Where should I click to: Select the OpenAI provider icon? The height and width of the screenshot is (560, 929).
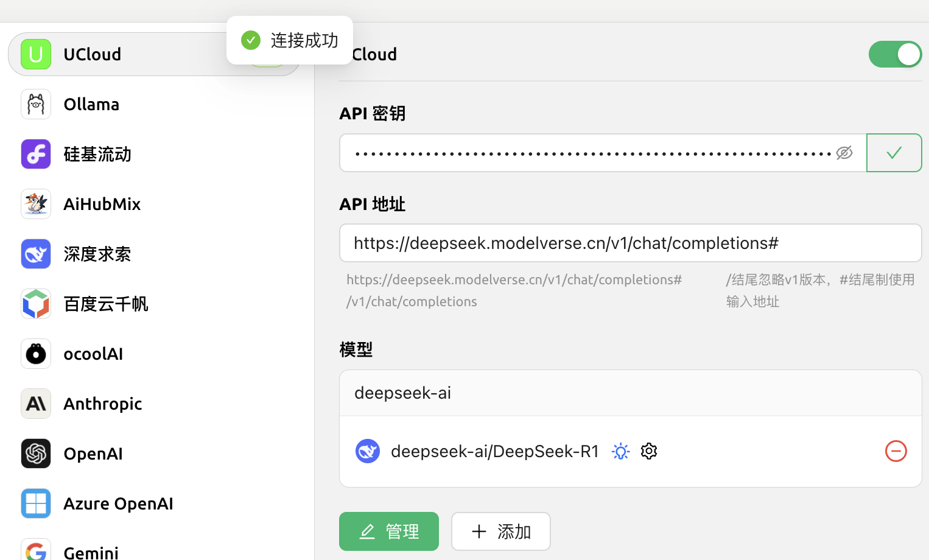35,453
